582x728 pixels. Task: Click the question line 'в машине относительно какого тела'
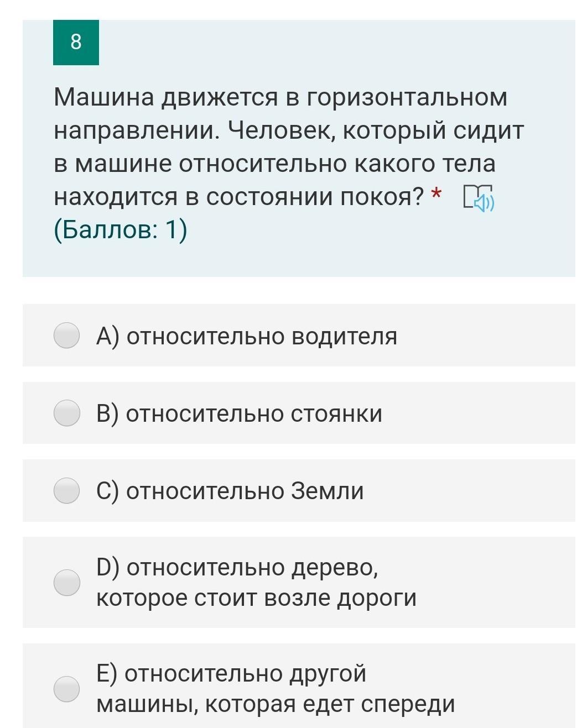click(x=274, y=164)
